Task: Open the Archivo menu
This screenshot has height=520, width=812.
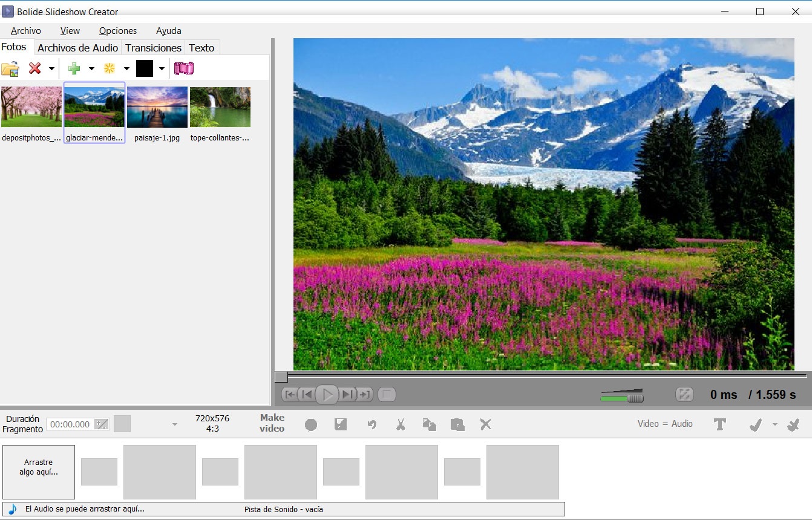Action: pyautogui.click(x=26, y=31)
